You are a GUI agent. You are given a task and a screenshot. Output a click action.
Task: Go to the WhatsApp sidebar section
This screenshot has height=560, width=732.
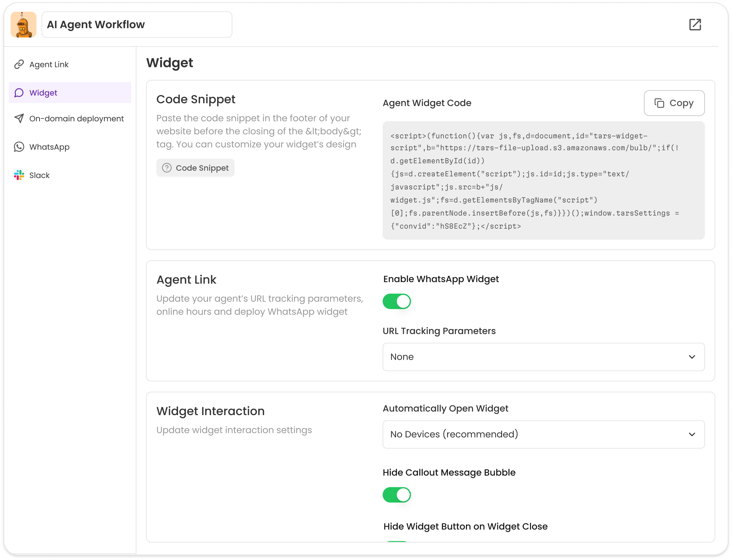(49, 147)
